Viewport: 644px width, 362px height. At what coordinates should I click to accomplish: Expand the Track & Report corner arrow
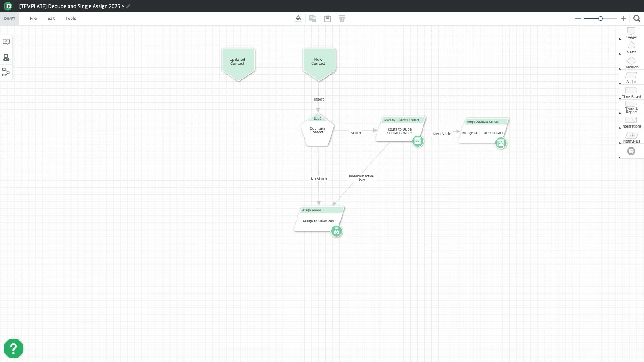[x=620, y=113]
